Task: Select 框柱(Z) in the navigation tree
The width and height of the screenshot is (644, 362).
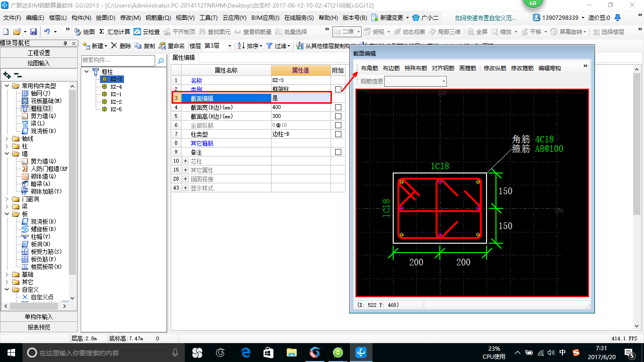Action: coord(36,108)
